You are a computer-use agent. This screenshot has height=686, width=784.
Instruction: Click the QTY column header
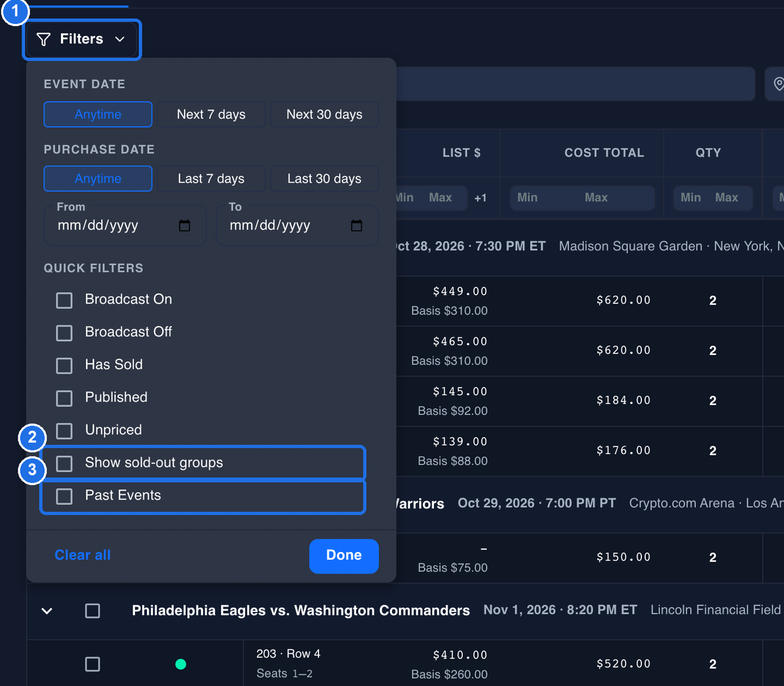tap(708, 153)
